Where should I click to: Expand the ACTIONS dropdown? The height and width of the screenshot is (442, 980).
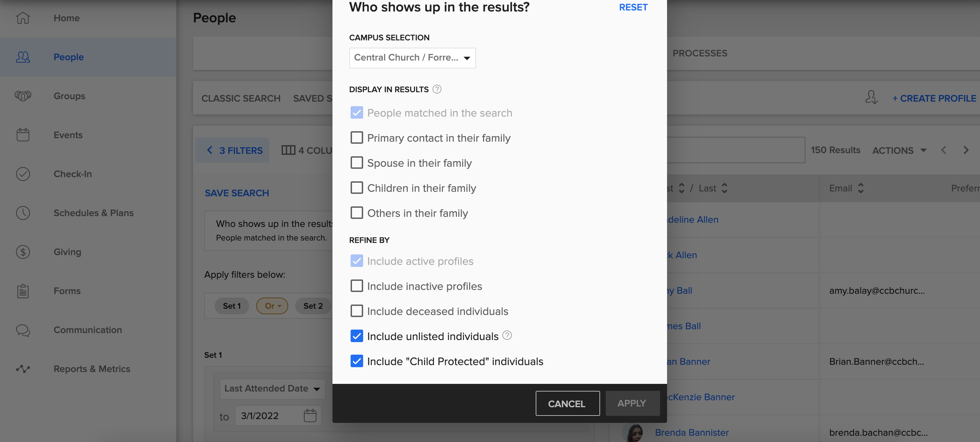click(x=899, y=150)
